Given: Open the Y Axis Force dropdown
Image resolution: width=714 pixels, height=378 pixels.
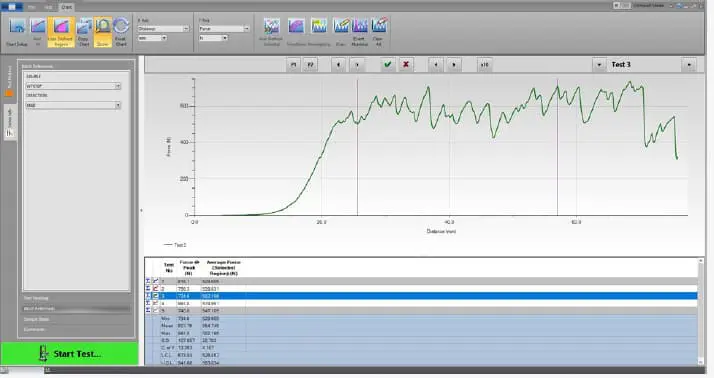Looking at the screenshot, I should [224, 29].
